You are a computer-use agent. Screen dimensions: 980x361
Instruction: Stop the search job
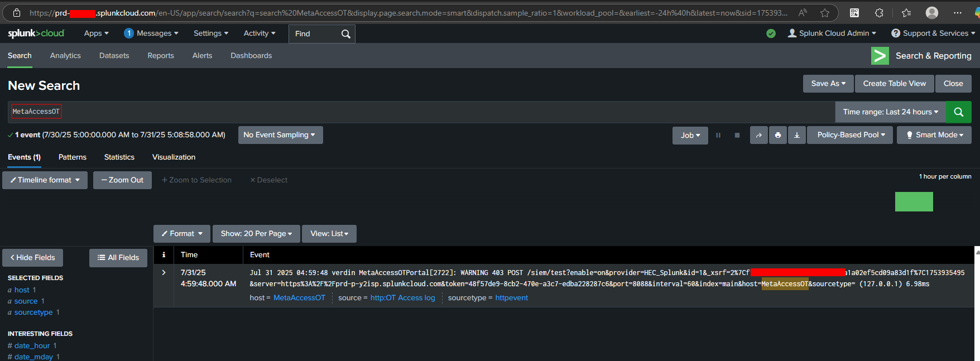[x=737, y=135]
